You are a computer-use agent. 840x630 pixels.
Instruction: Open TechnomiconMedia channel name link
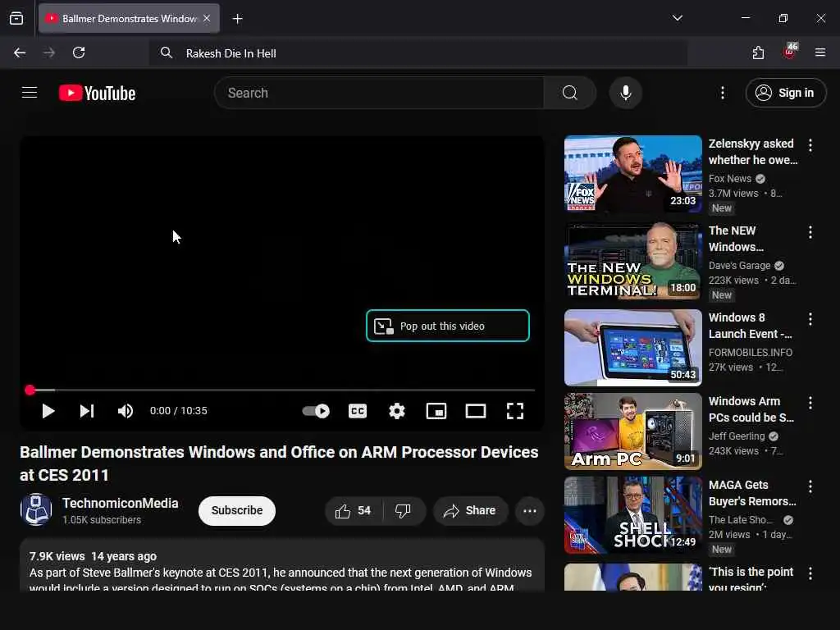coord(121,503)
